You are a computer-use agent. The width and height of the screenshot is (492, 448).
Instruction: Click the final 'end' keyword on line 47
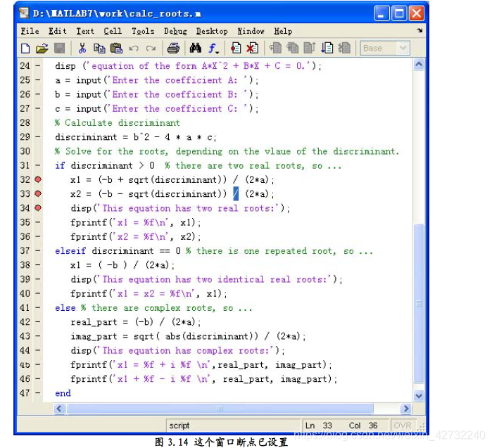[63, 393]
